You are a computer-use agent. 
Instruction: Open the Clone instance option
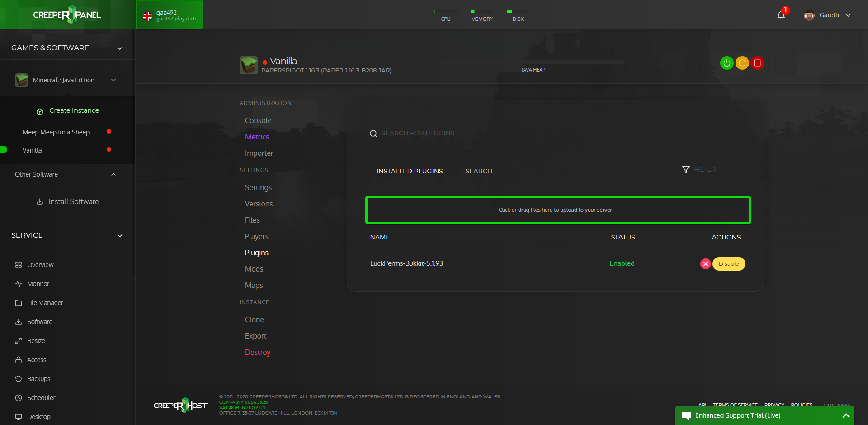pyautogui.click(x=255, y=320)
